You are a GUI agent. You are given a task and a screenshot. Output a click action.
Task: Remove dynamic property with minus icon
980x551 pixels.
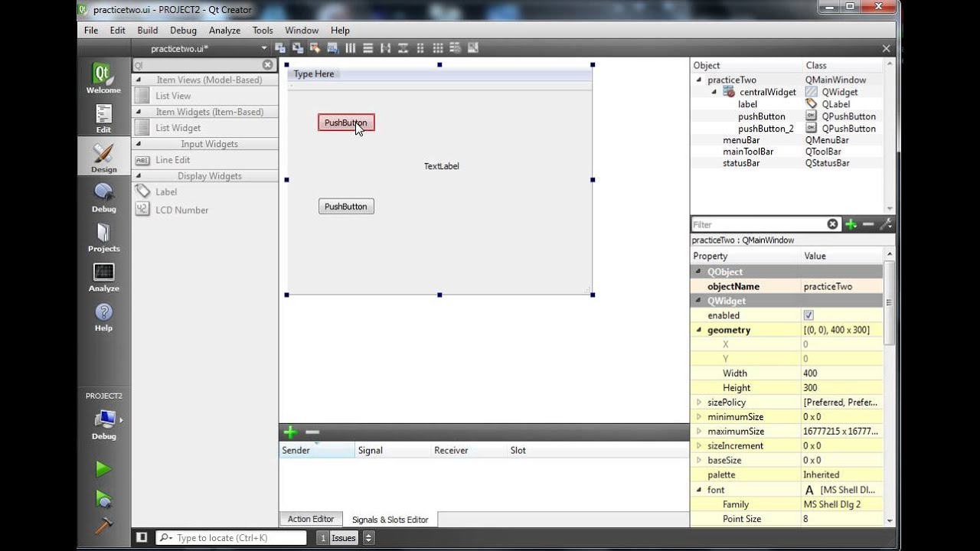[x=868, y=224]
